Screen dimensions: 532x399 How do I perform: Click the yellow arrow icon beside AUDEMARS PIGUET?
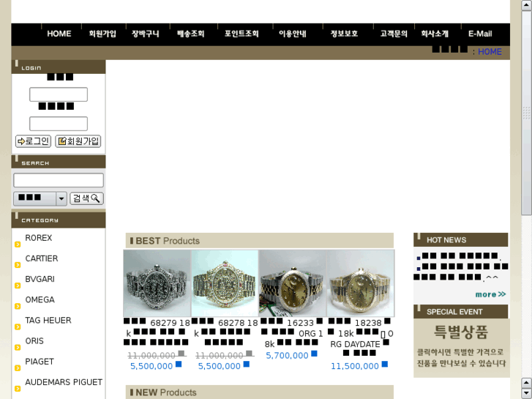click(x=18, y=389)
